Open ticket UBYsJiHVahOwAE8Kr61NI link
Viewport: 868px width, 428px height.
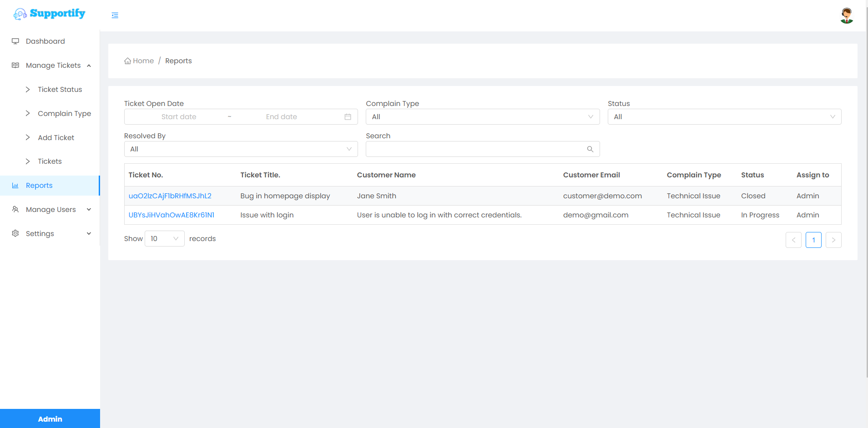[171, 215]
